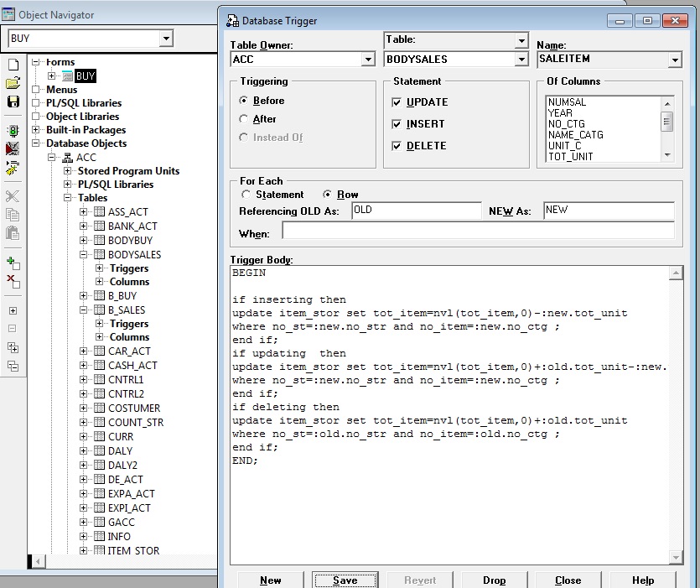Screen dimensions: 700x588
Task: Click the Save floppy disk icon
Action: pyautogui.click(x=13, y=101)
